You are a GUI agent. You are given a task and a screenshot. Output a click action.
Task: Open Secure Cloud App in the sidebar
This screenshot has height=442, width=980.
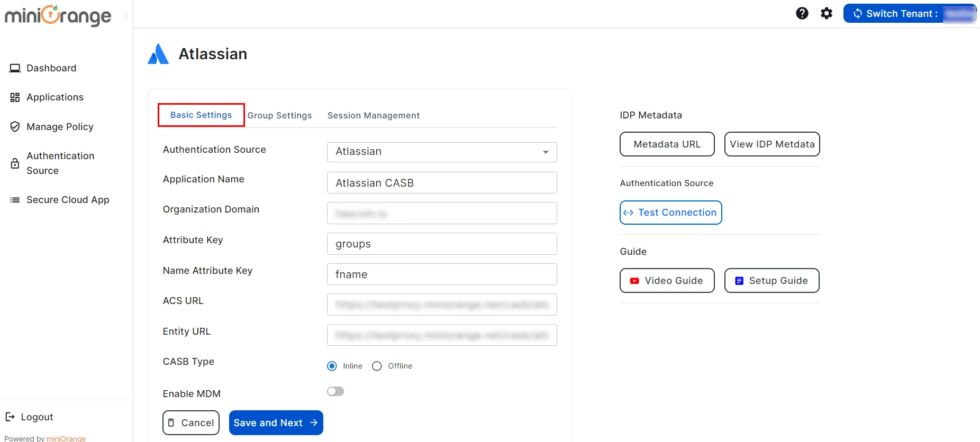pos(68,200)
